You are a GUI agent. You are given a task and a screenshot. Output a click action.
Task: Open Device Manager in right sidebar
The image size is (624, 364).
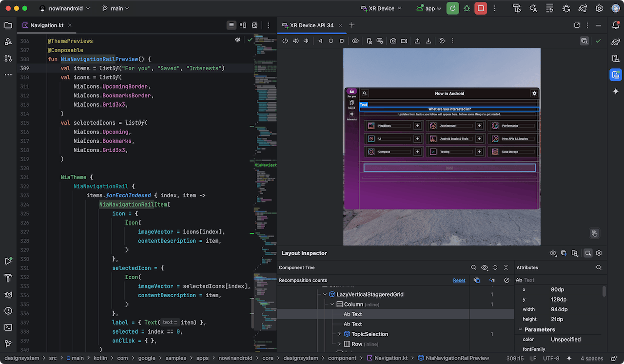click(x=616, y=58)
